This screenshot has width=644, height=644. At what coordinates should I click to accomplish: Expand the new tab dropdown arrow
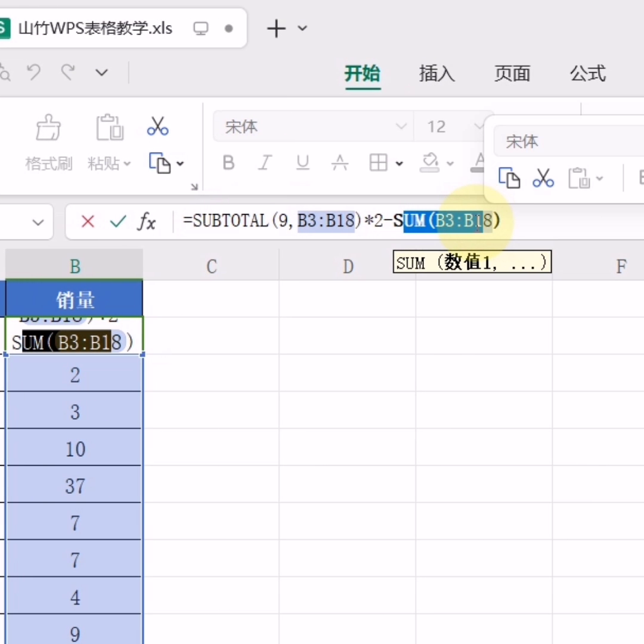[302, 29]
